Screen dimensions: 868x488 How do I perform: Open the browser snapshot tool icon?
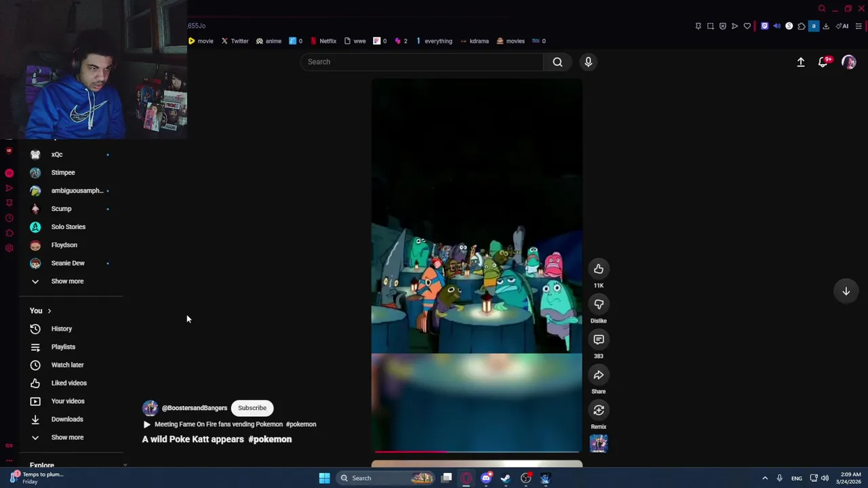pos(711,26)
